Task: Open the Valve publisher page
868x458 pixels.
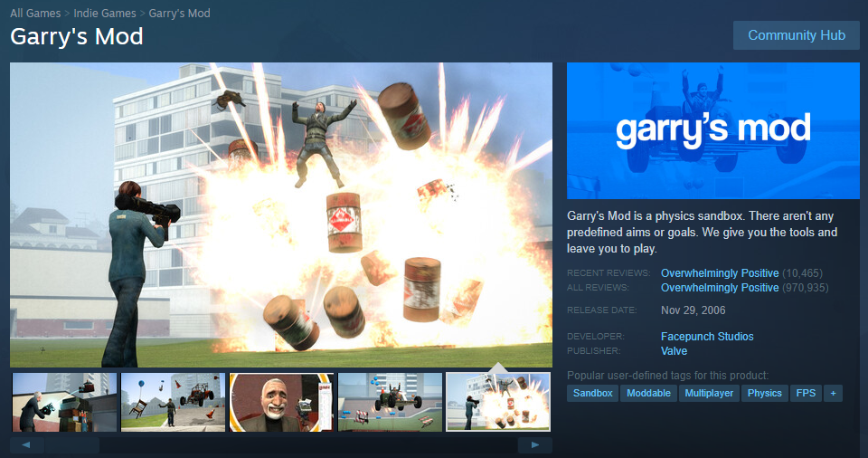Action: [x=674, y=351]
